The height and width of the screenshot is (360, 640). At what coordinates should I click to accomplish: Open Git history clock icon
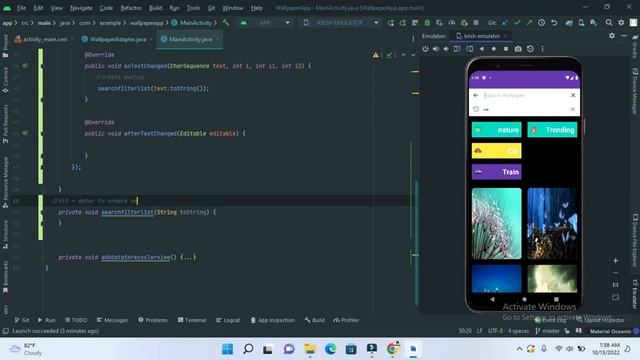541,22
